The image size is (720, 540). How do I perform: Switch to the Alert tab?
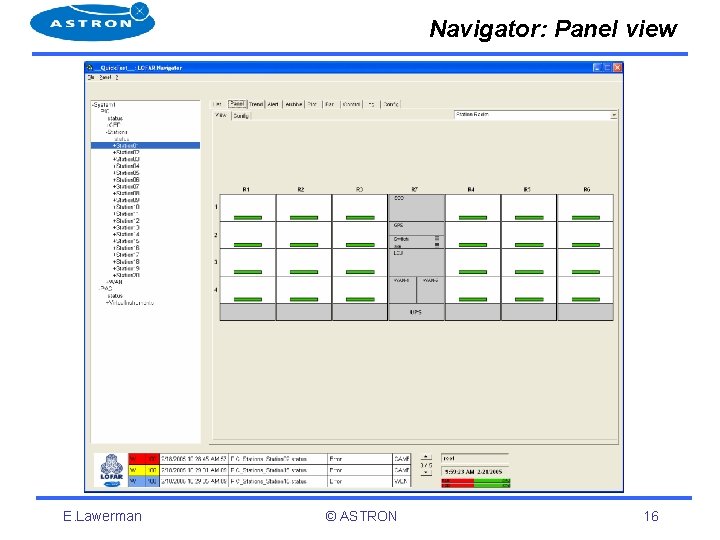coord(273,105)
